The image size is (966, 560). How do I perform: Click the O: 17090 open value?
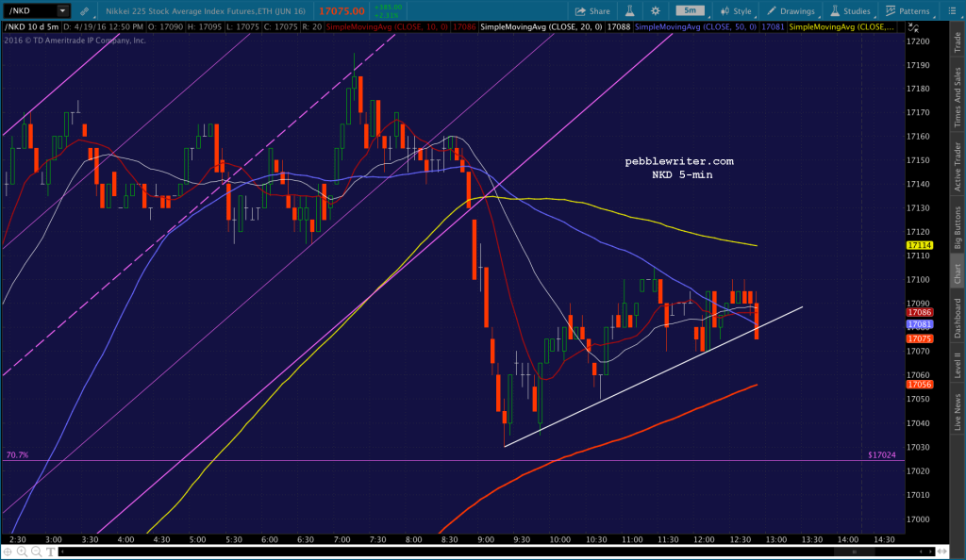165,27
